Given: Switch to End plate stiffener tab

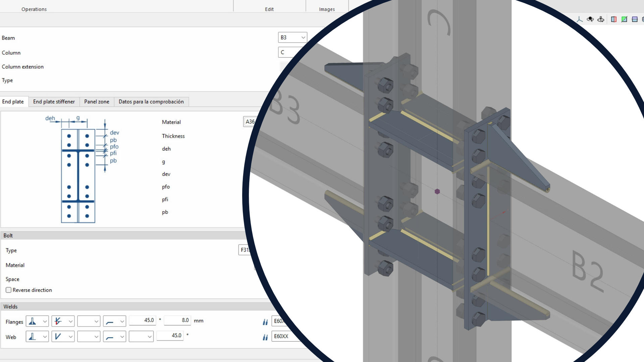Looking at the screenshot, I should tap(54, 102).
